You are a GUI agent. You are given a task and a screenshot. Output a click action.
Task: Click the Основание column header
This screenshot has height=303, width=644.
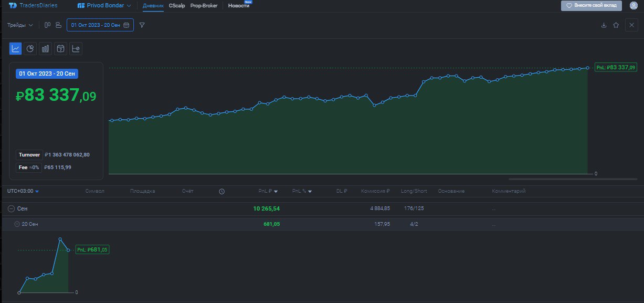pyautogui.click(x=451, y=191)
